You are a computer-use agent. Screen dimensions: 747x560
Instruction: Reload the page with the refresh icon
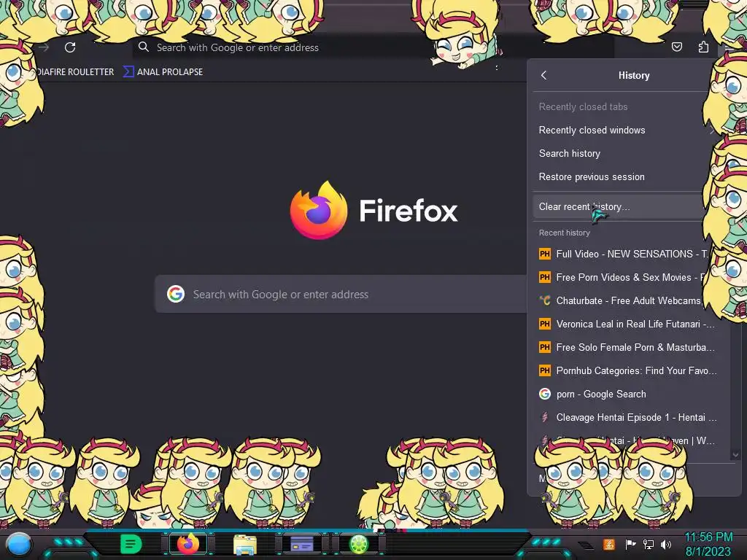(70, 47)
